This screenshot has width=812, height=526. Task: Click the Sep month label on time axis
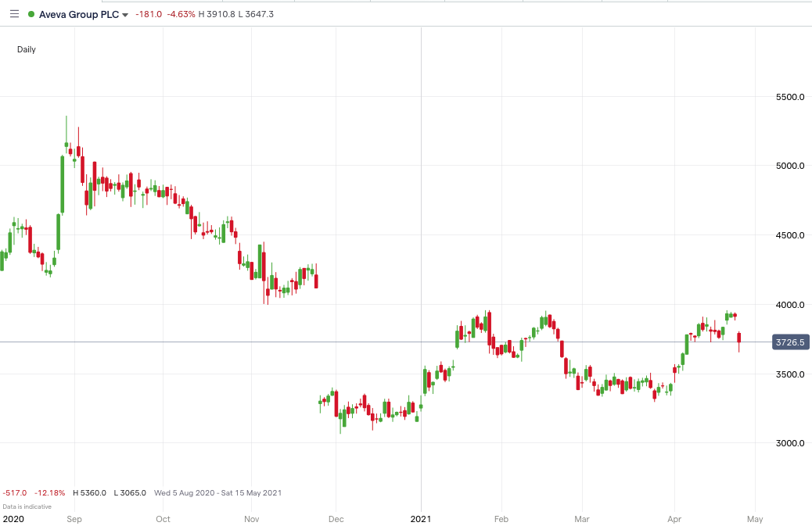pyautogui.click(x=74, y=518)
